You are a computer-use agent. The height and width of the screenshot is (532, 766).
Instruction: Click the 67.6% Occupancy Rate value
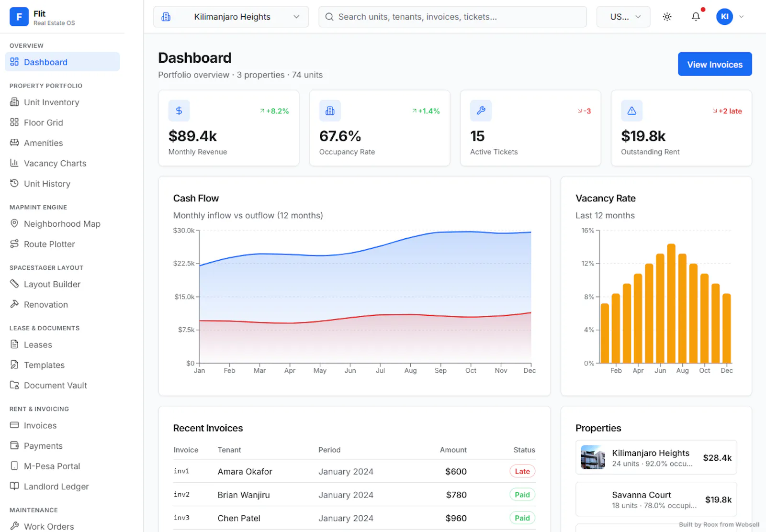coord(340,136)
